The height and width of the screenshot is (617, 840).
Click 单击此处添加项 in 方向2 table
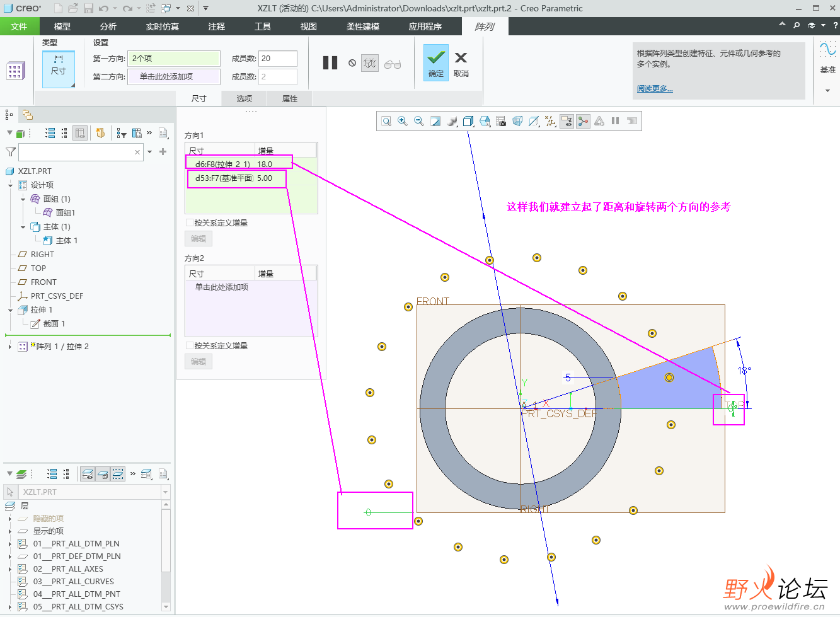[222, 287]
